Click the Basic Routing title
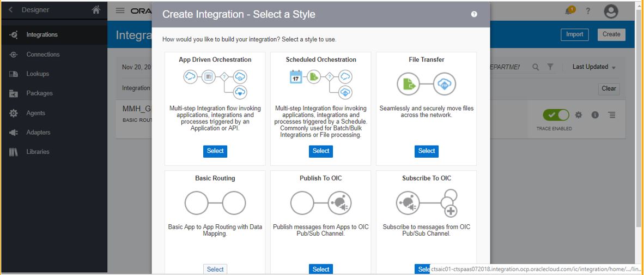This screenshot has height=275, width=644. pos(215,178)
